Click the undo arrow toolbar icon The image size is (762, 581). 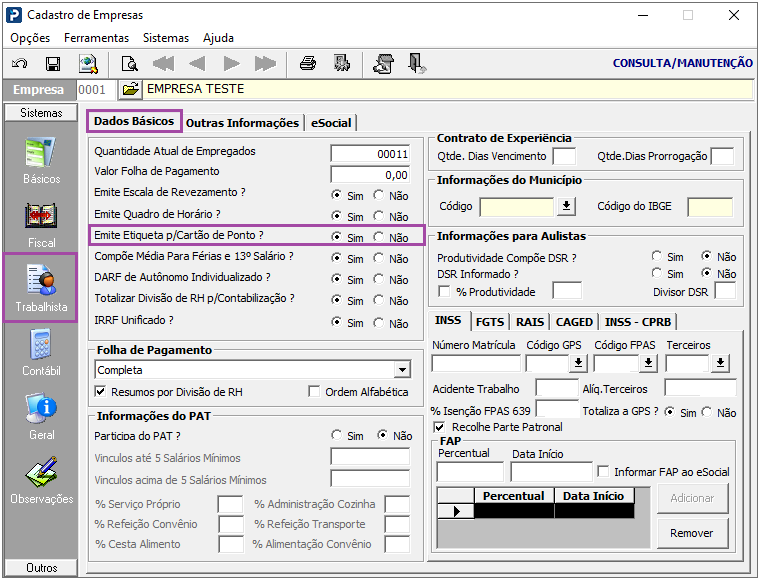tap(19, 64)
